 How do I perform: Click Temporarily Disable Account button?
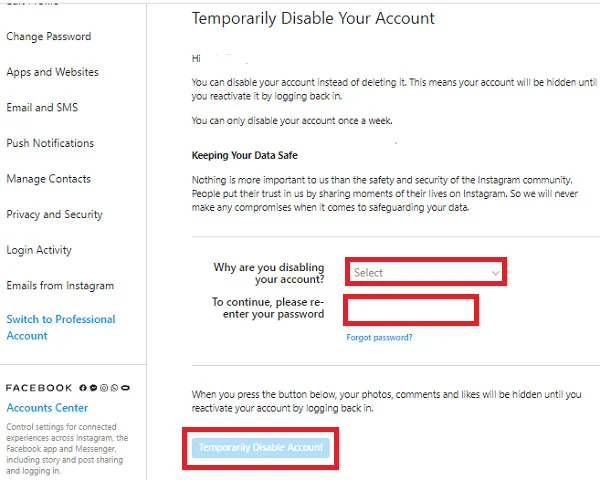click(261, 448)
